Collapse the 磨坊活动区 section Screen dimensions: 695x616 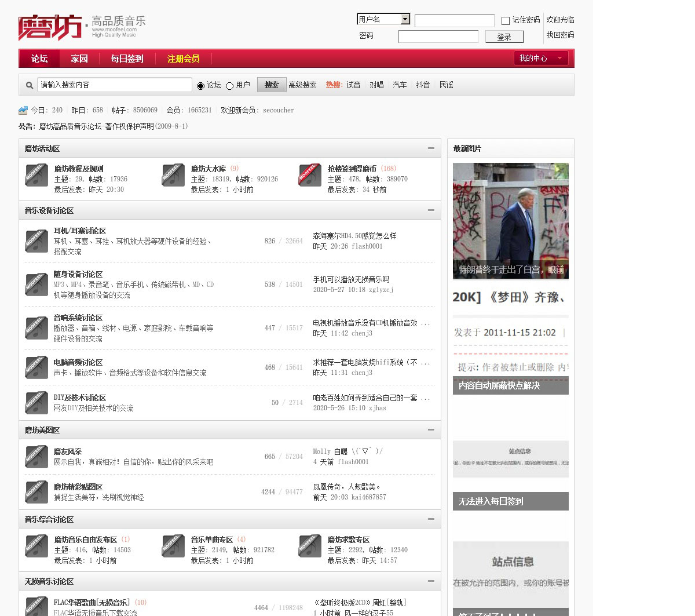click(431, 148)
